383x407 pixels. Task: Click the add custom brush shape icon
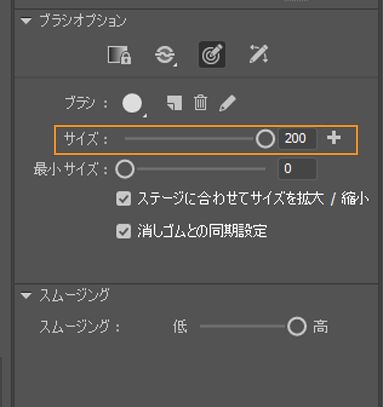[x=174, y=103]
